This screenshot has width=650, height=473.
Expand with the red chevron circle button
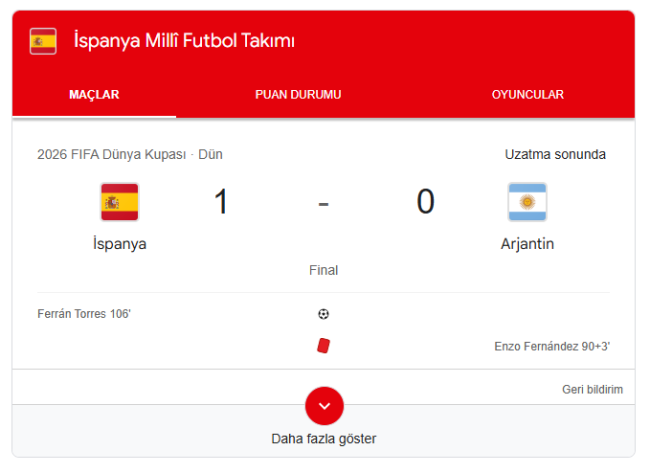click(324, 406)
